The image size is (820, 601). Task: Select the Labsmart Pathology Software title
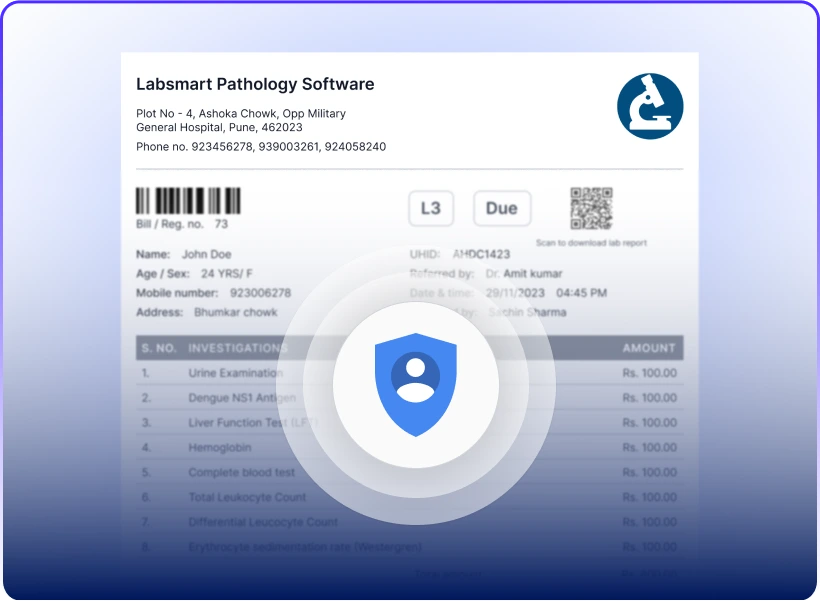point(255,84)
